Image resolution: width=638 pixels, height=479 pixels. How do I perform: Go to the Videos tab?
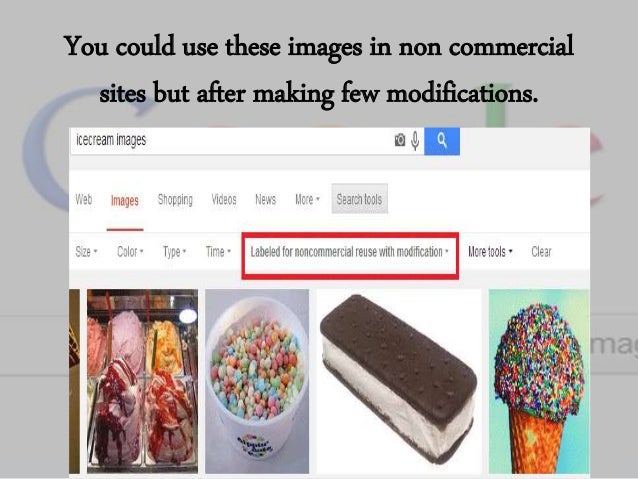pos(224,199)
